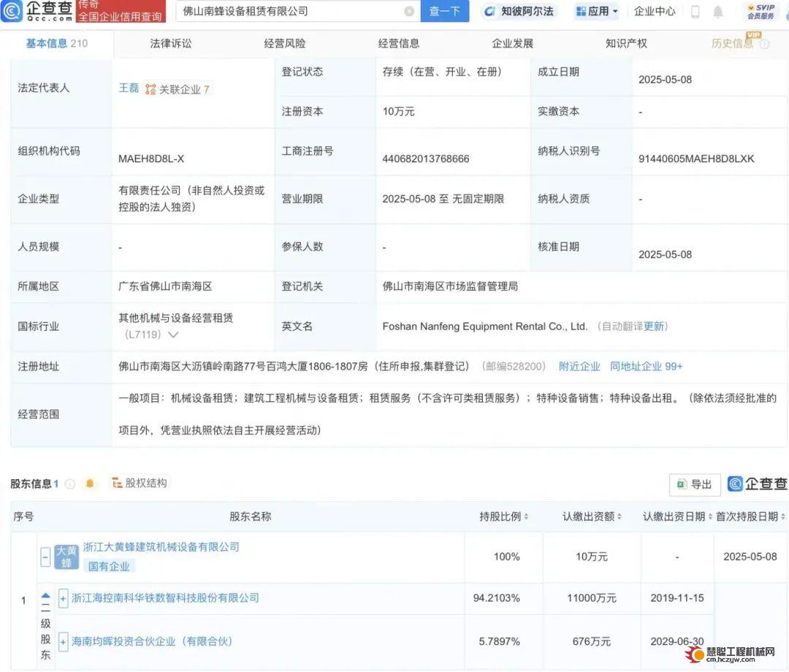This screenshot has width=789, height=672.
Task: Open the 知彼阿尔法 tool
Action: (519, 11)
